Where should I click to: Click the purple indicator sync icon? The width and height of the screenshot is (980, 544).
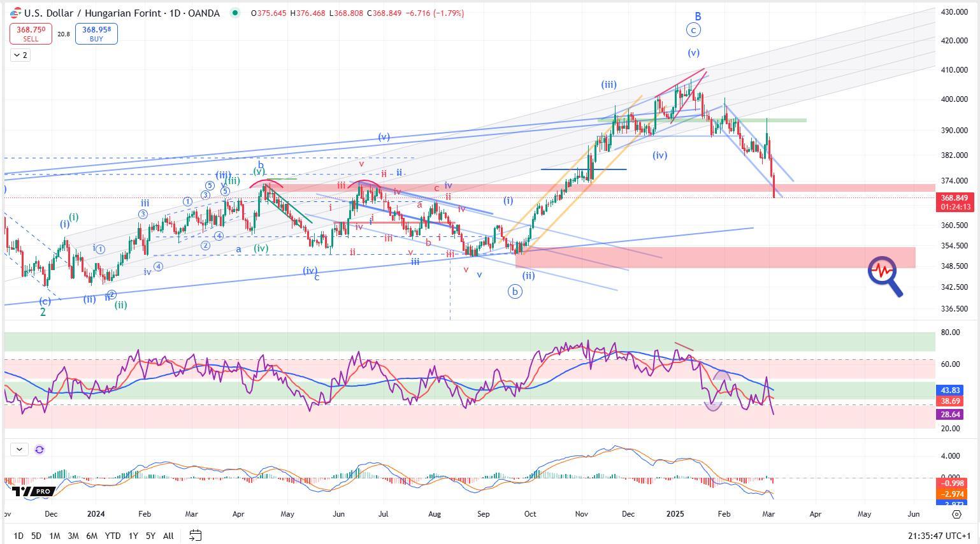(40, 450)
